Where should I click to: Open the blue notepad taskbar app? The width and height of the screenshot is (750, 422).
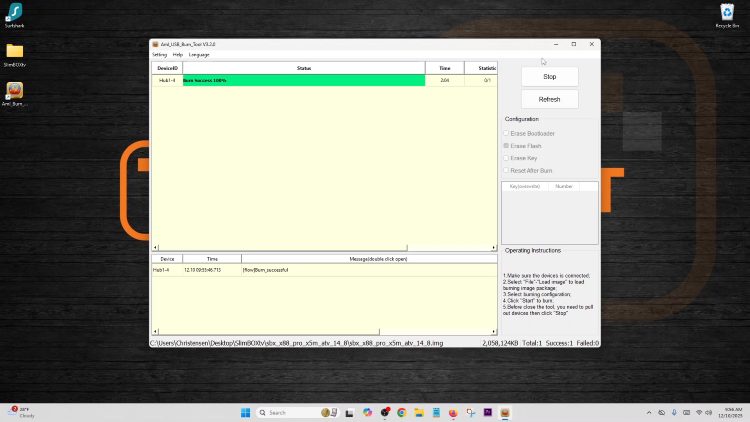click(436, 412)
